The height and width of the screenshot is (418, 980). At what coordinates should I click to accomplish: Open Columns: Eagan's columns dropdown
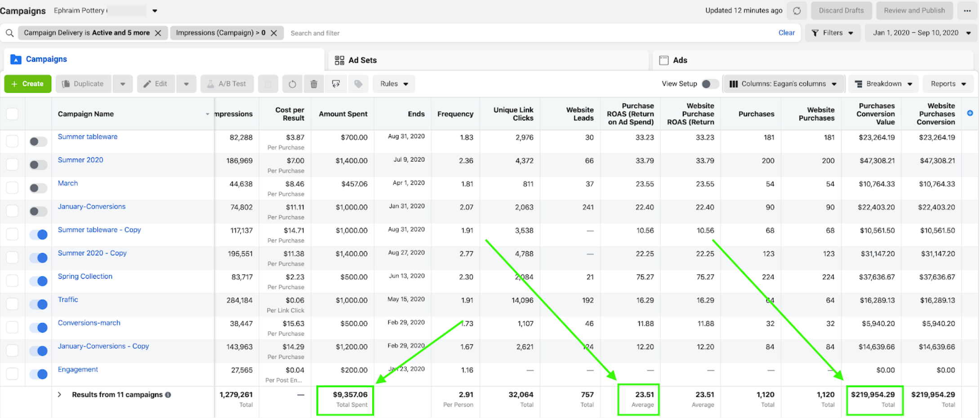click(783, 84)
